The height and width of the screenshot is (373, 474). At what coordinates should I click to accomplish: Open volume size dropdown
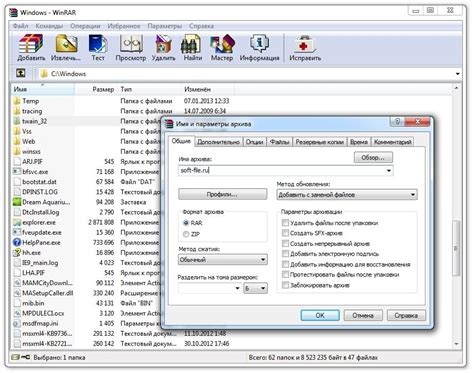point(237,288)
